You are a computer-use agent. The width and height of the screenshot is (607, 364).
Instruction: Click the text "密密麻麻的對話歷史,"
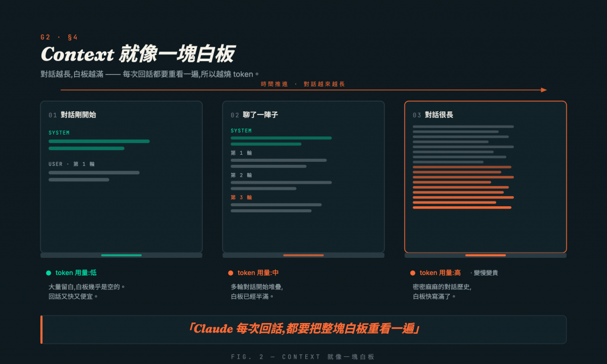point(442,287)
